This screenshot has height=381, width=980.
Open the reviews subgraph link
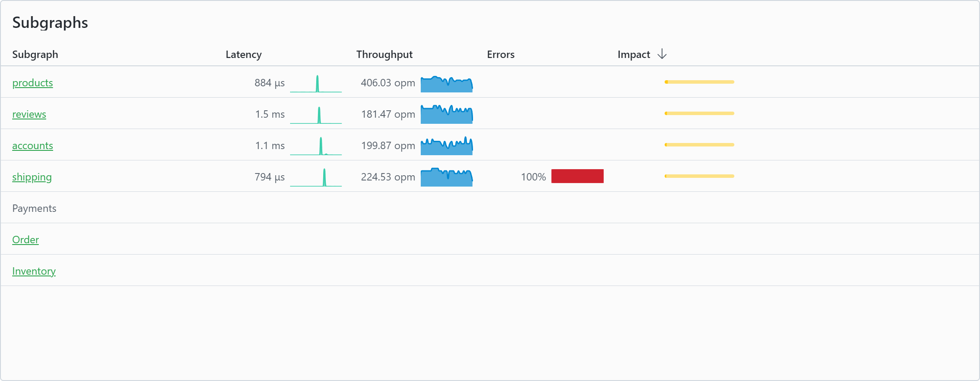pos(29,114)
